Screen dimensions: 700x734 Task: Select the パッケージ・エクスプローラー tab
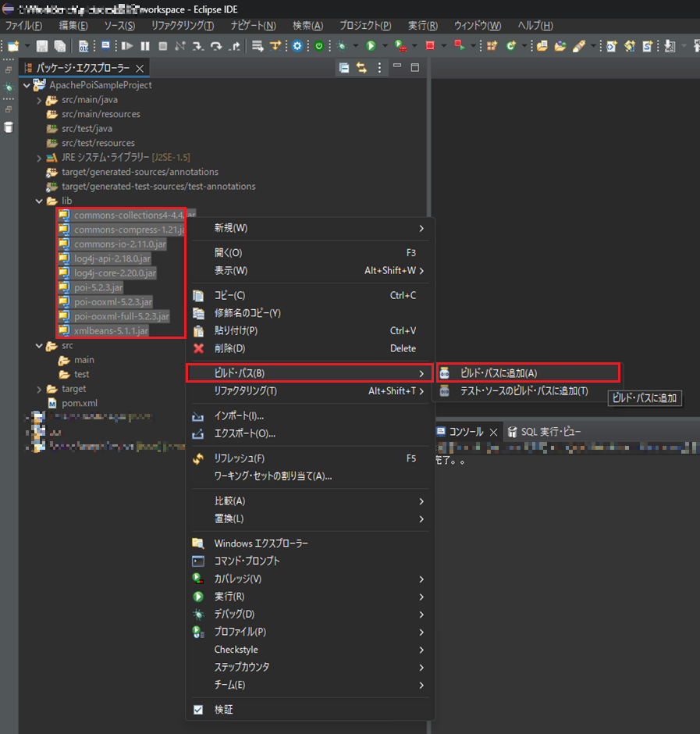pyautogui.click(x=83, y=68)
